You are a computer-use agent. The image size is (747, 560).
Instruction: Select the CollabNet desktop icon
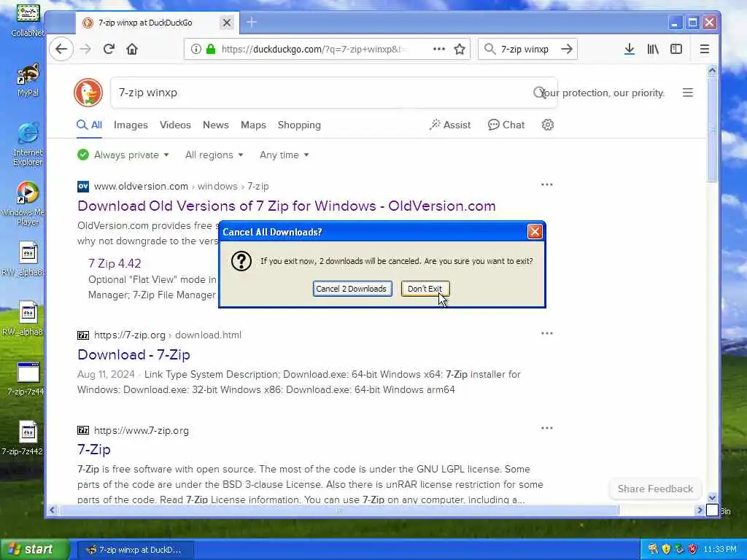[28, 20]
